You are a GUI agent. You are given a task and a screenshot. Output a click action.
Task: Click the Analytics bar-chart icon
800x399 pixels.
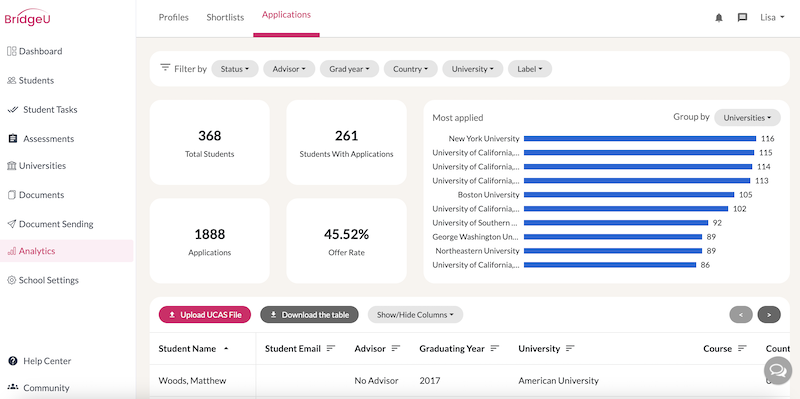coord(11,251)
